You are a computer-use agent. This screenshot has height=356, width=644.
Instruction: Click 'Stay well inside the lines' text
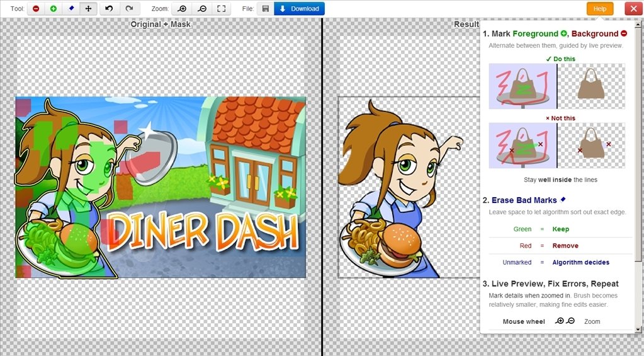[561, 180]
